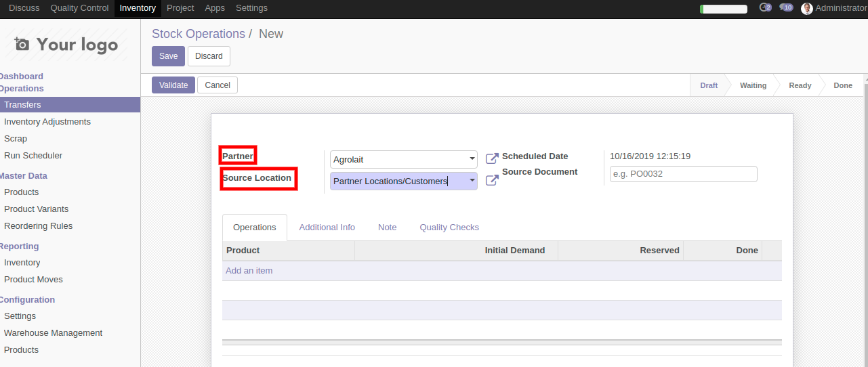Save the new stock operation
The height and width of the screenshot is (367, 868).
point(168,56)
